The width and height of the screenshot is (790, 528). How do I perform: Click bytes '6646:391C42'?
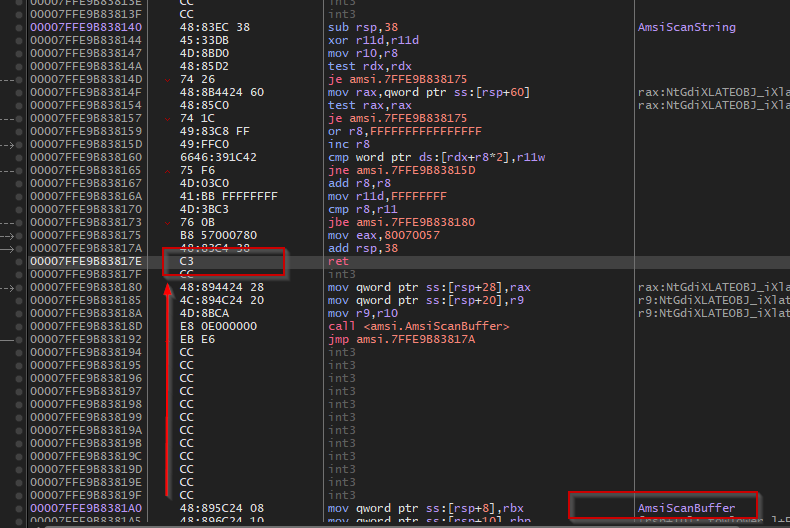point(218,157)
